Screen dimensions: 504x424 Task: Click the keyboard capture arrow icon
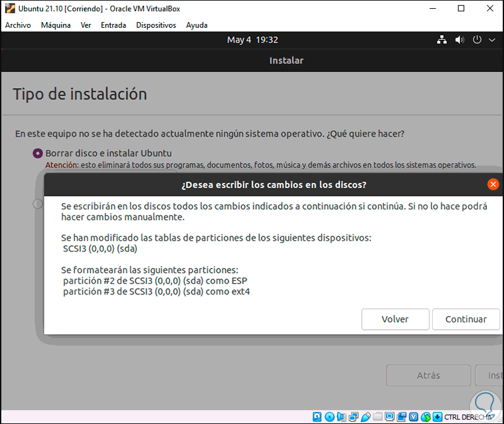point(438,417)
